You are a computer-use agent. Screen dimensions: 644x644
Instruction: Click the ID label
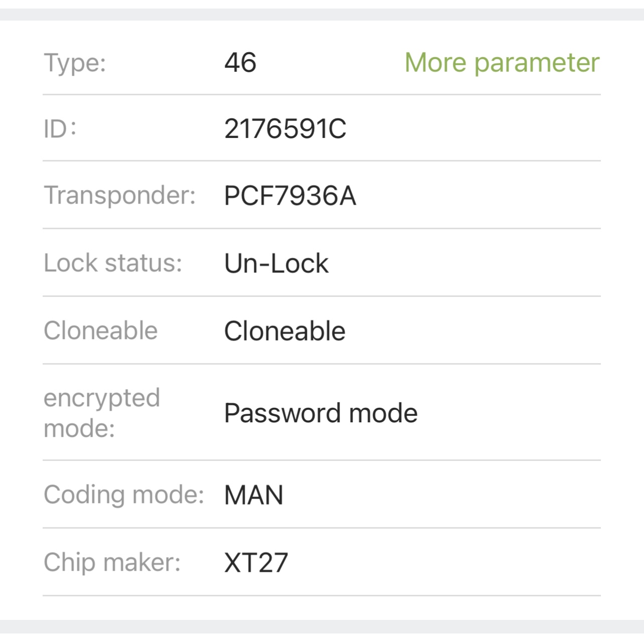click(60, 129)
